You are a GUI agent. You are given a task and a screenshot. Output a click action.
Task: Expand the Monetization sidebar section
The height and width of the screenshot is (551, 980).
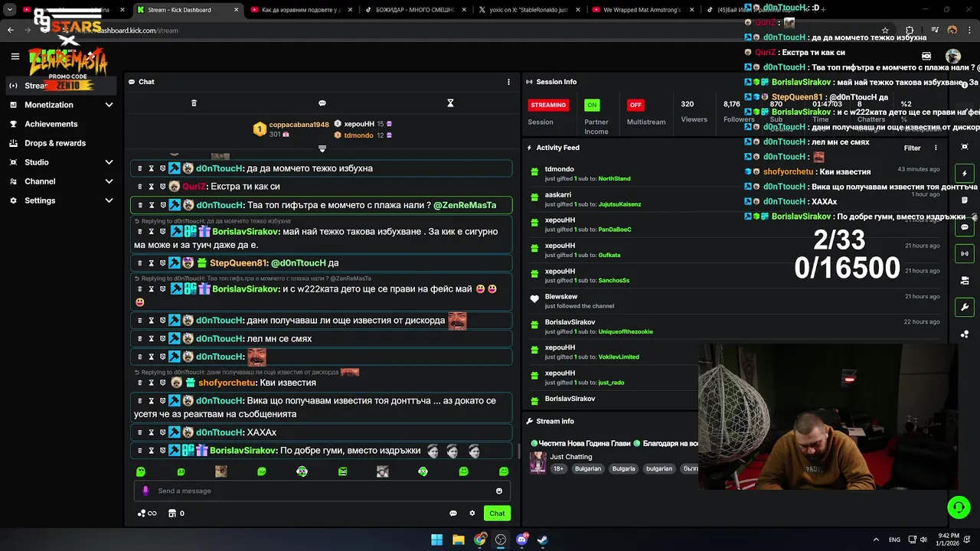click(61, 105)
